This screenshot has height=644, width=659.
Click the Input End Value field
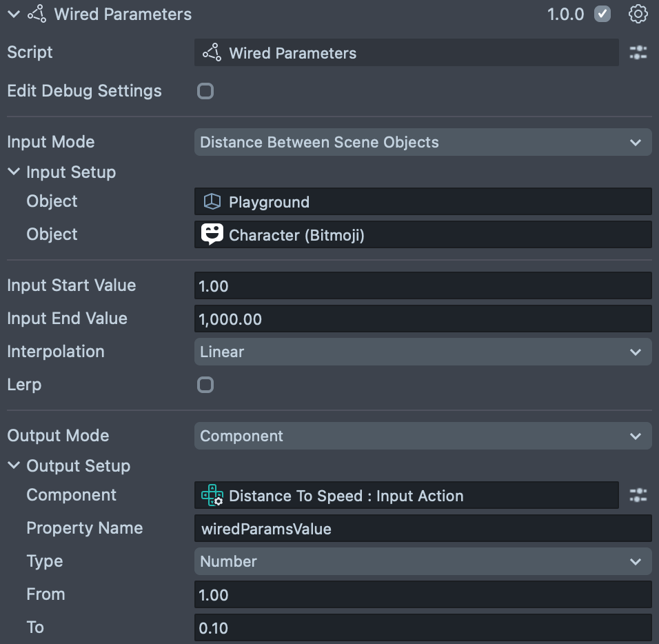coord(422,319)
